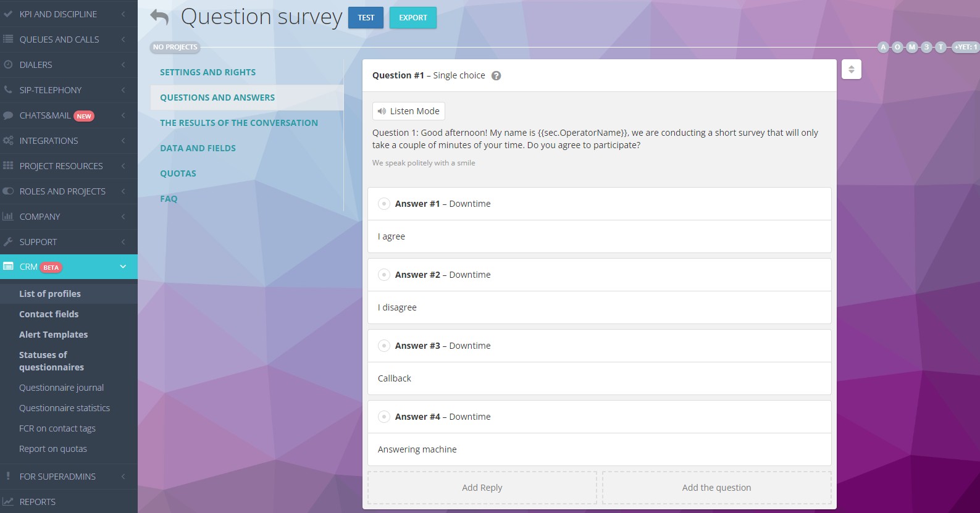The image size is (980, 513).
Task: Click the back arrow beside Question survey
Action: click(159, 17)
